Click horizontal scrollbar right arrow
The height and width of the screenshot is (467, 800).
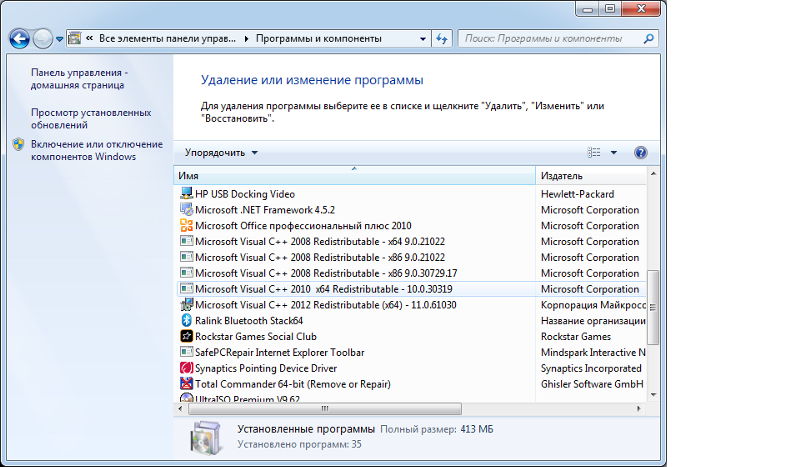pyautogui.click(x=639, y=409)
